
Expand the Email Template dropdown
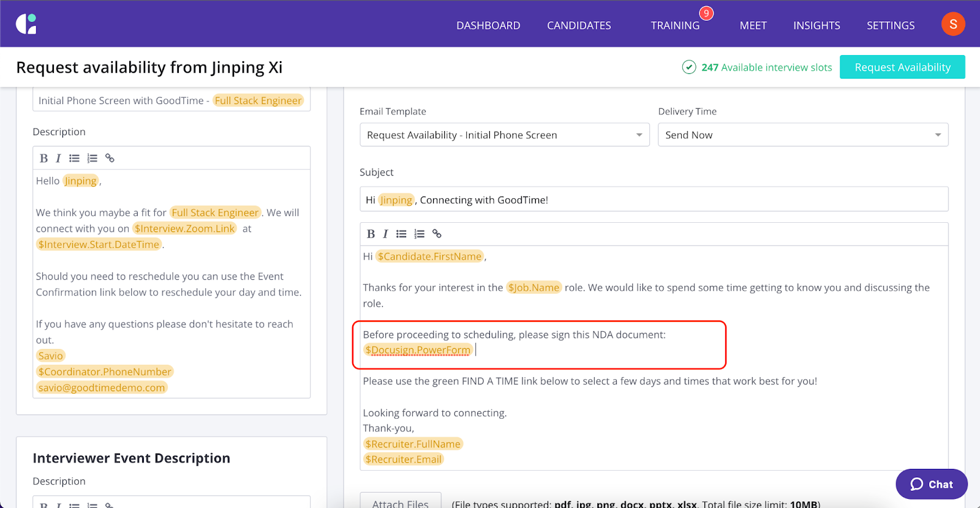504,135
